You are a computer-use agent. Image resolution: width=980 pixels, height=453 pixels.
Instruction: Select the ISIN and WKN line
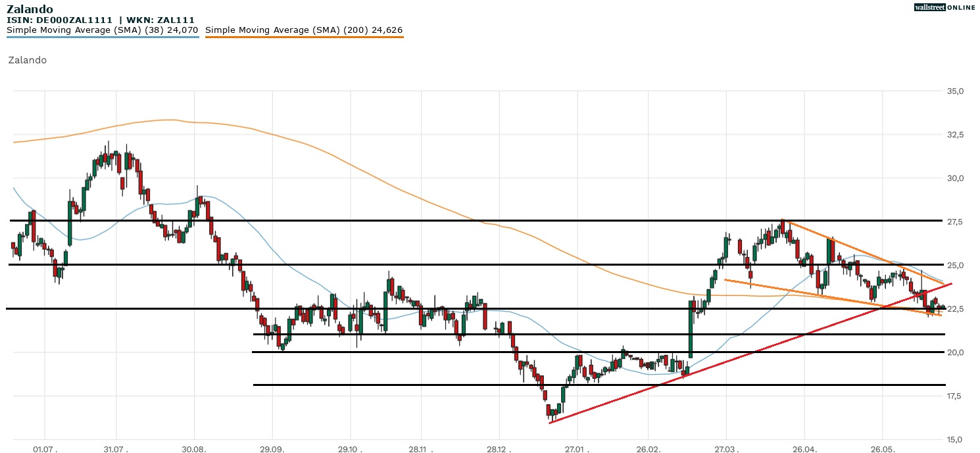point(100,20)
